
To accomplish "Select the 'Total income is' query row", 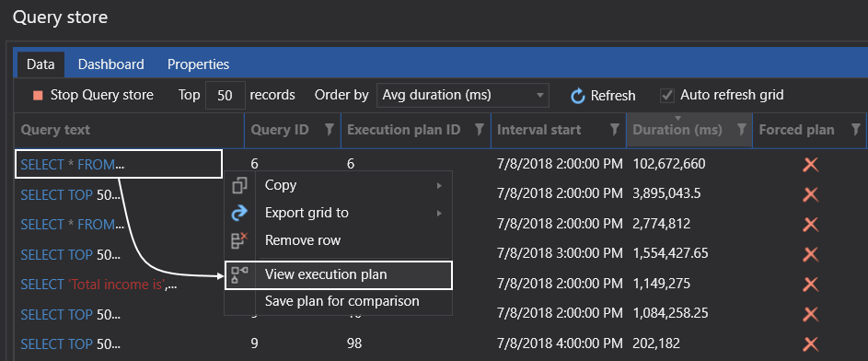I will [99, 285].
